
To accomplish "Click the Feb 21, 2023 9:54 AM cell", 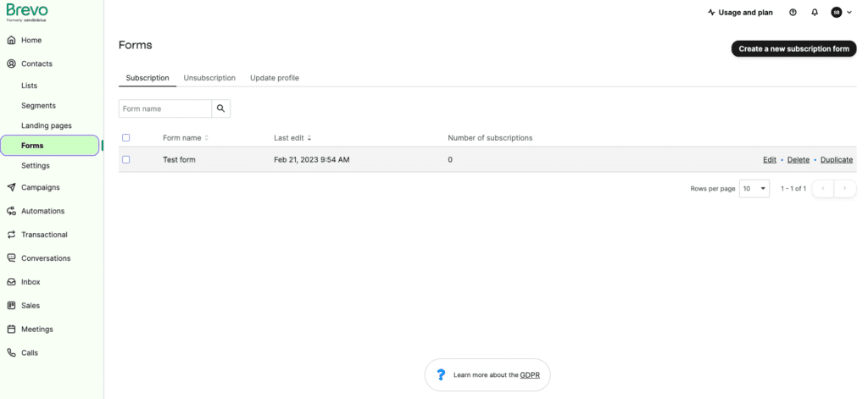I will pyautogui.click(x=312, y=159).
